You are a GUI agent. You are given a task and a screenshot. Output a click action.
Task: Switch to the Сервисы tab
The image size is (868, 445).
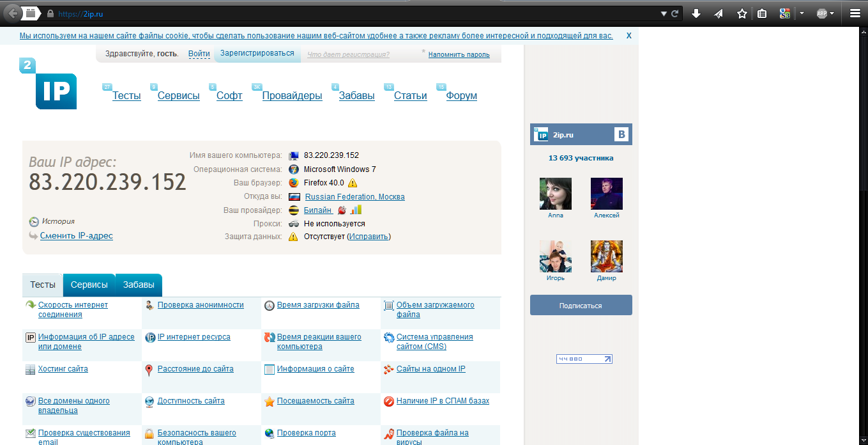(89, 285)
